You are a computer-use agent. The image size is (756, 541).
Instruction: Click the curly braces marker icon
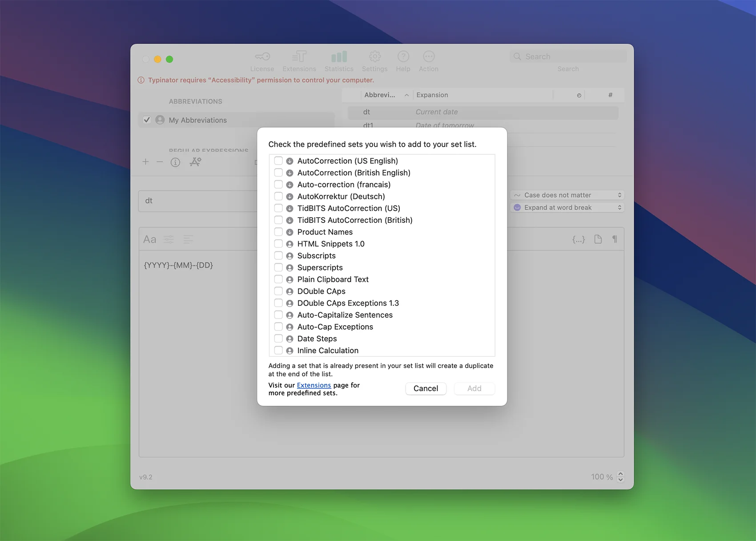578,239
